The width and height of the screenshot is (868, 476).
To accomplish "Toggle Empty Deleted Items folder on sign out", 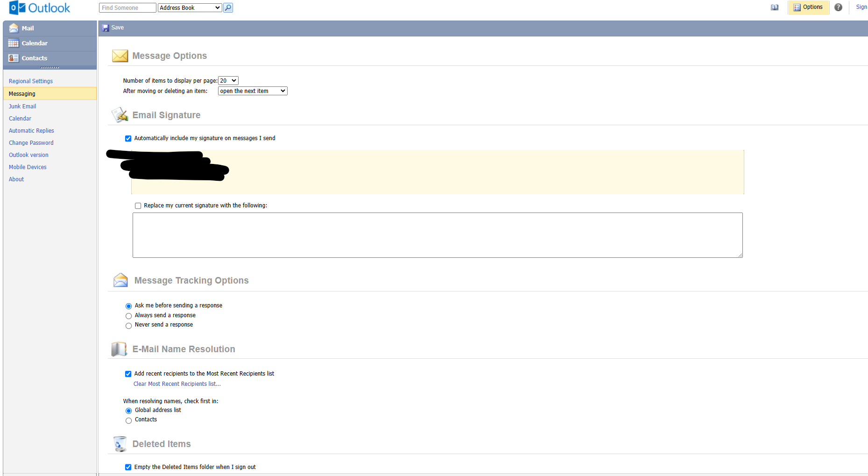I will 128,467.
